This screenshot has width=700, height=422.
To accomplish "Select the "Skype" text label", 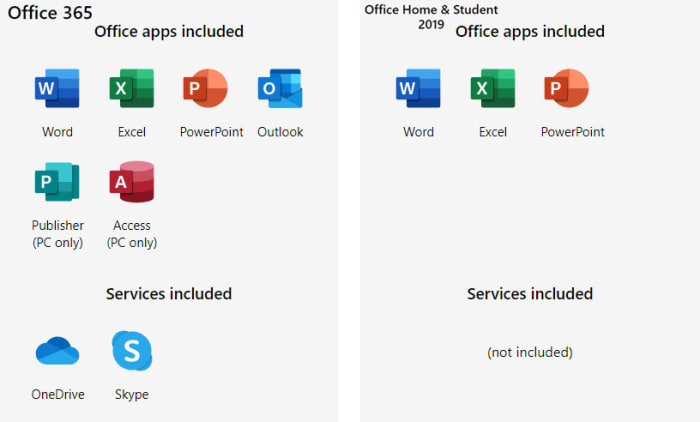I will point(131,394).
